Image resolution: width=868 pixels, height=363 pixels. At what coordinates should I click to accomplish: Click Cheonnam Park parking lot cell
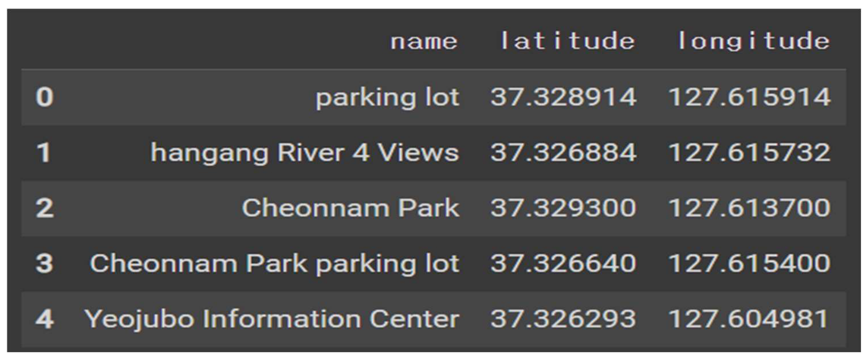coord(274,264)
